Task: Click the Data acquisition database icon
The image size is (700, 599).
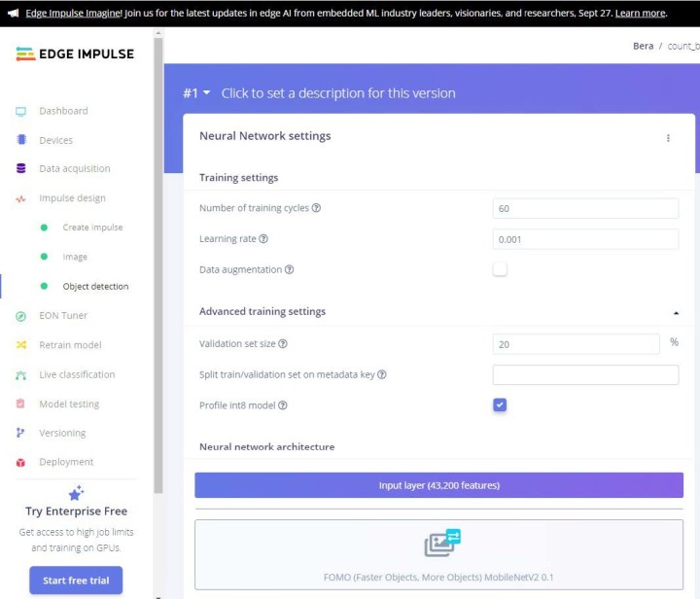Action: coord(20,169)
